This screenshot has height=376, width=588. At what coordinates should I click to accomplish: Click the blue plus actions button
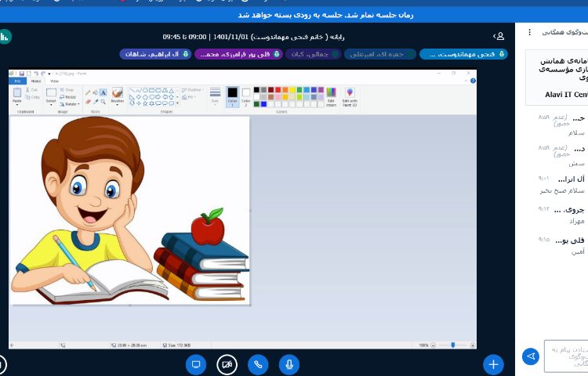click(493, 364)
